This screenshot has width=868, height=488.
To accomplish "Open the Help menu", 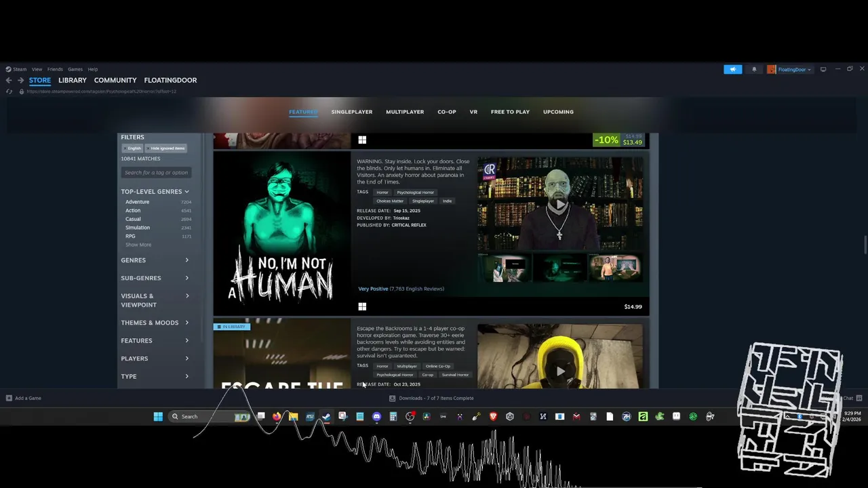I will (x=93, y=69).
